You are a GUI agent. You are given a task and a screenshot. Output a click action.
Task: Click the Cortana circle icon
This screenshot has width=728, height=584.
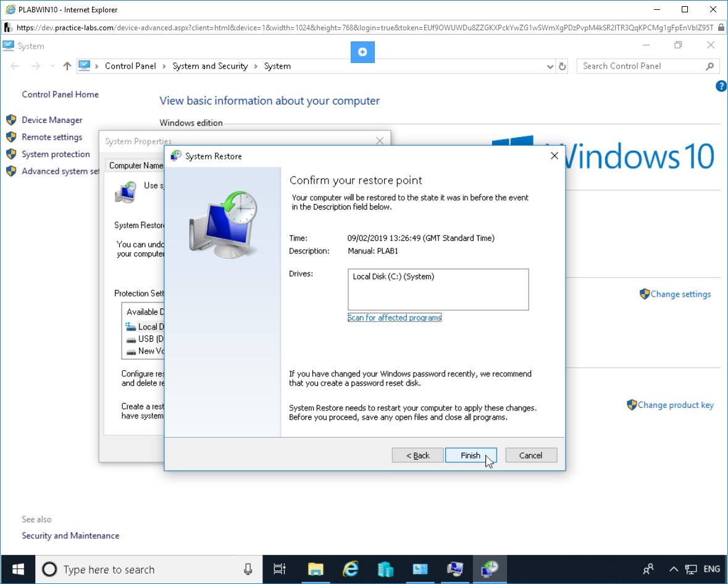(49, 569)
